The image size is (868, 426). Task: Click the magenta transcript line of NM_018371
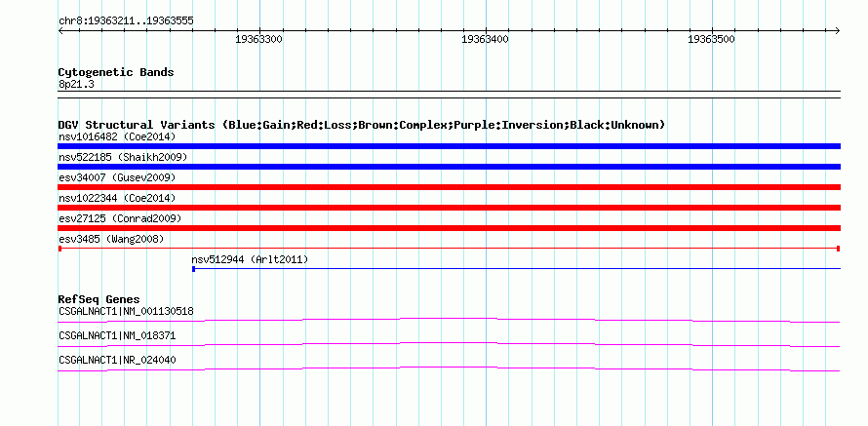click(449, 345)
